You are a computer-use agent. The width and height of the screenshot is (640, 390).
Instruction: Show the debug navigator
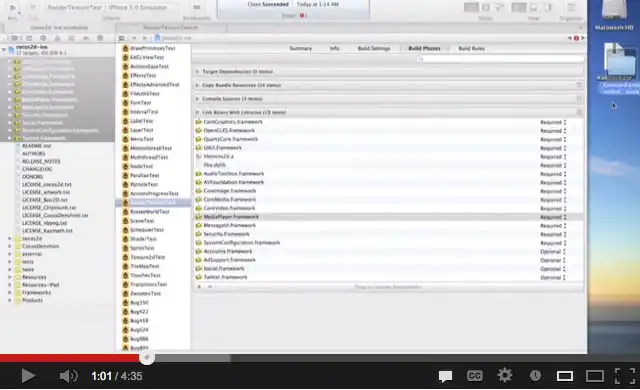pyautogui.click(x=71, y=38)
